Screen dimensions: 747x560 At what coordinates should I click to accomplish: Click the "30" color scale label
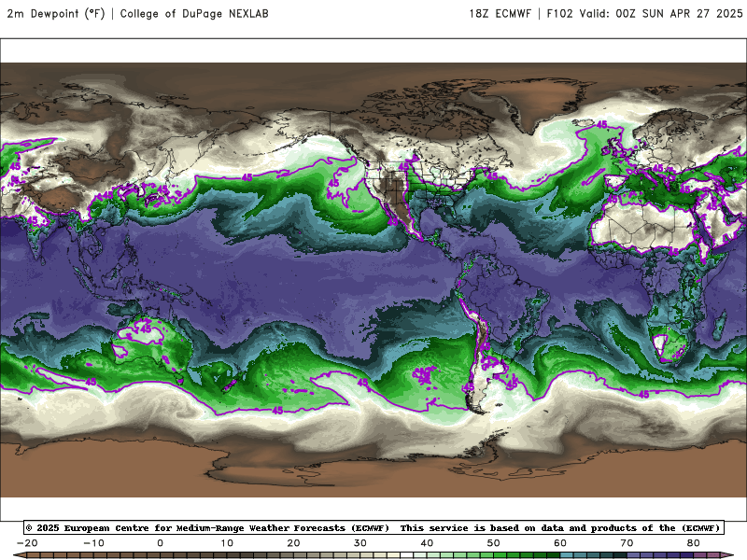tap(360, 543)
